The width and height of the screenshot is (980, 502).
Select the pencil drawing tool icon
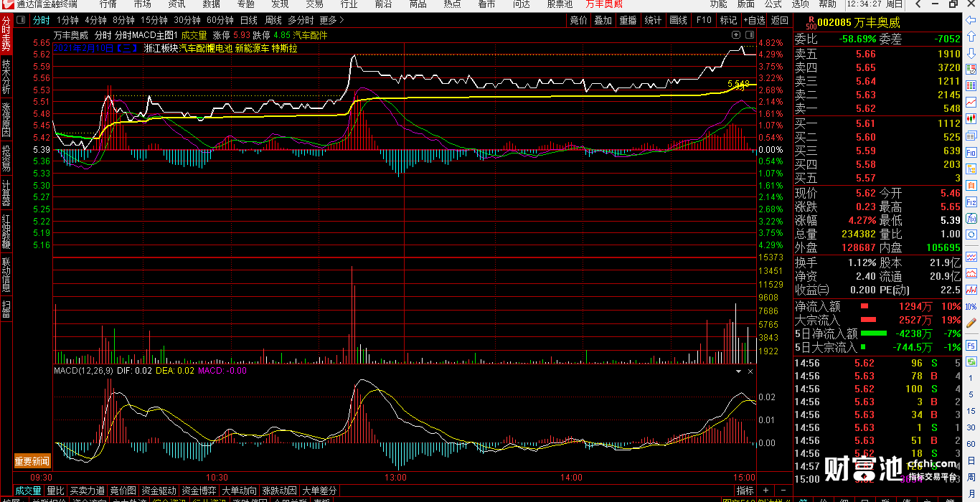(971, 322)
